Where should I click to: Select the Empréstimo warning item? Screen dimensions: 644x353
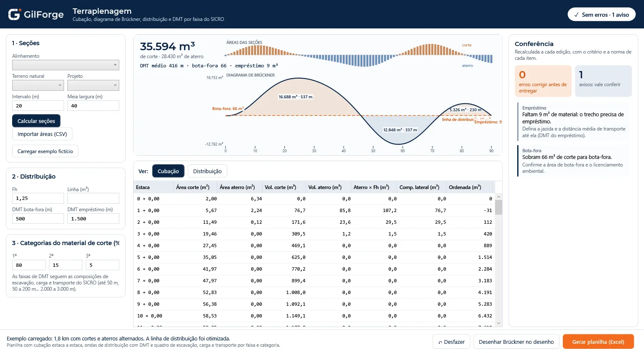pyautogui.click(x=573, y=122)
